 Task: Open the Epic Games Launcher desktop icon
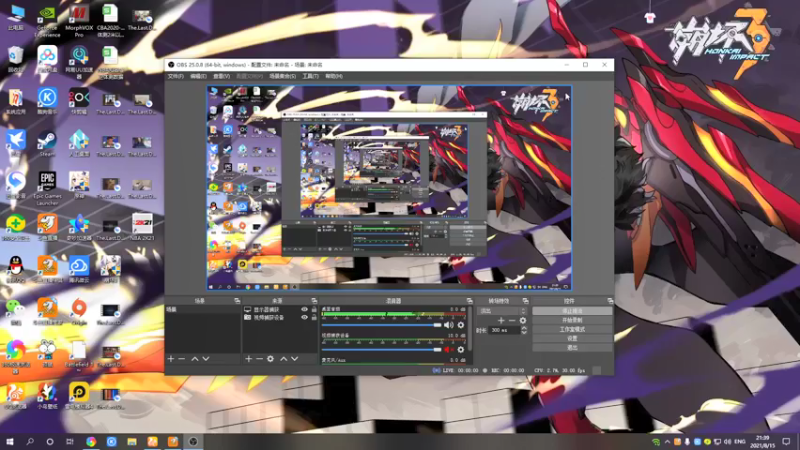click(x=47, y=188)
